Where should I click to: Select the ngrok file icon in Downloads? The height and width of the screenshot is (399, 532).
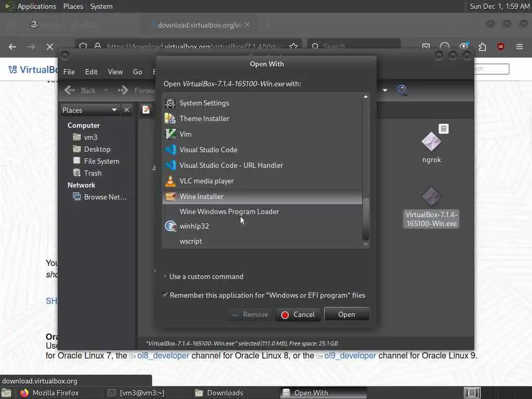[x=431, y=142]
